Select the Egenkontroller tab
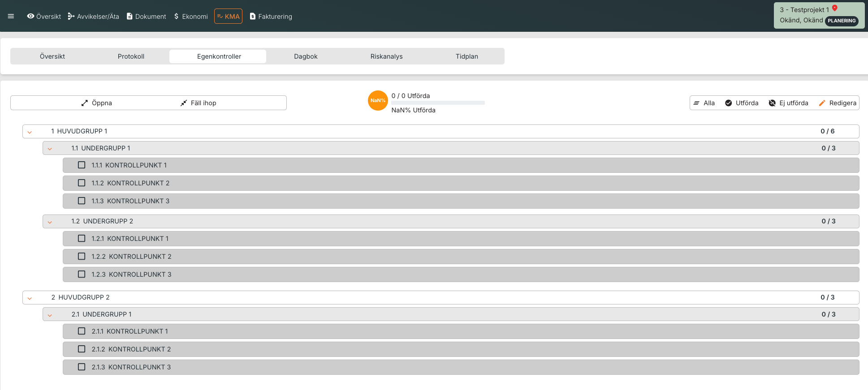 click(219, 56)
